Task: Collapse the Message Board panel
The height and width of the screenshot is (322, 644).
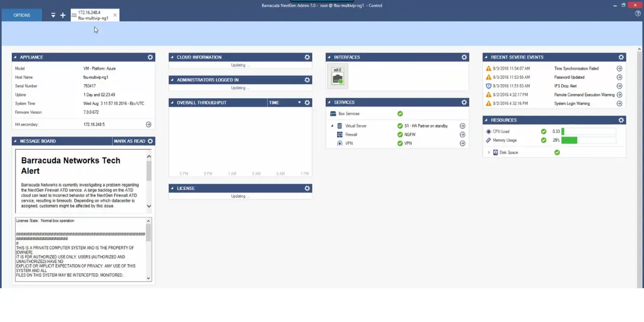Action: tap(16, 141)
